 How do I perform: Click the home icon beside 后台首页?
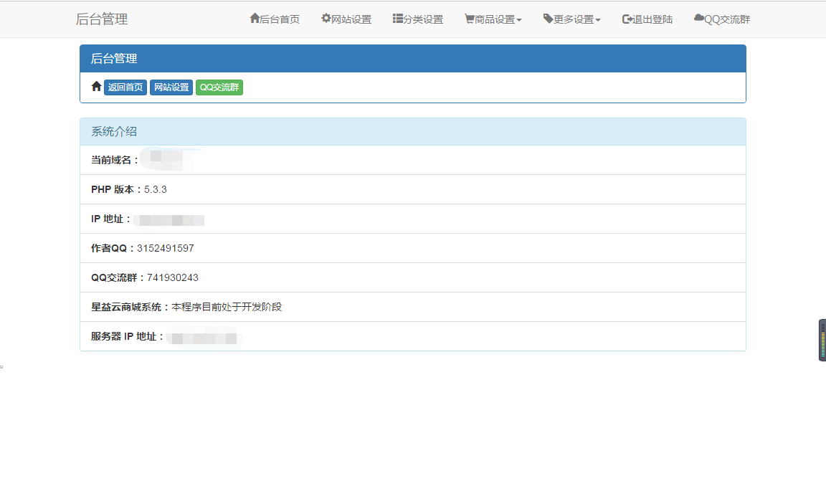click(255, 19)
